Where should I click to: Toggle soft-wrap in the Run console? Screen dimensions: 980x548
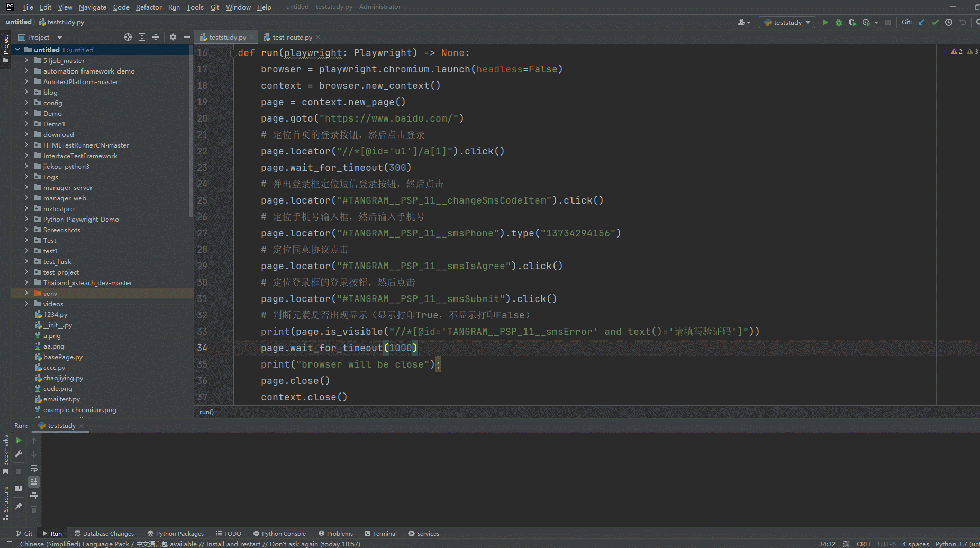coord(34,468)
